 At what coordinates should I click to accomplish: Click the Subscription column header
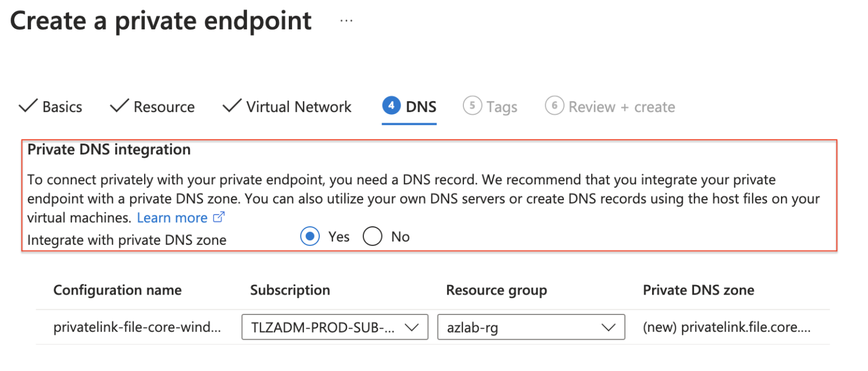tap(290, 290)
